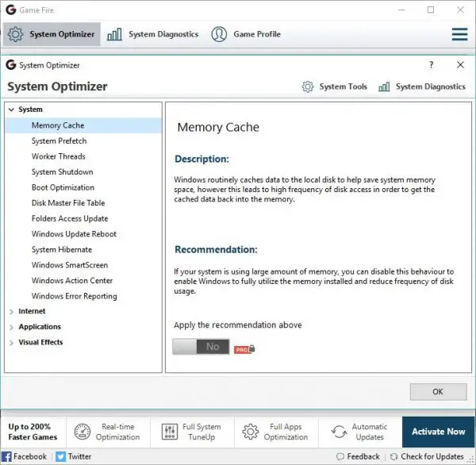Screen dimensions: 476x465
Task: Select Disk Master File Table item
Action: coord(84,203)
